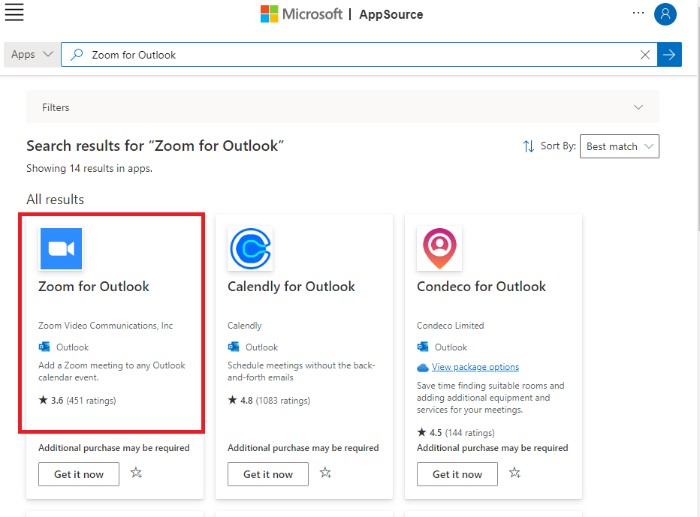This screenshot has width=700, height=517.
Task: Click the Calendly app logo icon
Action: click(x=250, y=249)
